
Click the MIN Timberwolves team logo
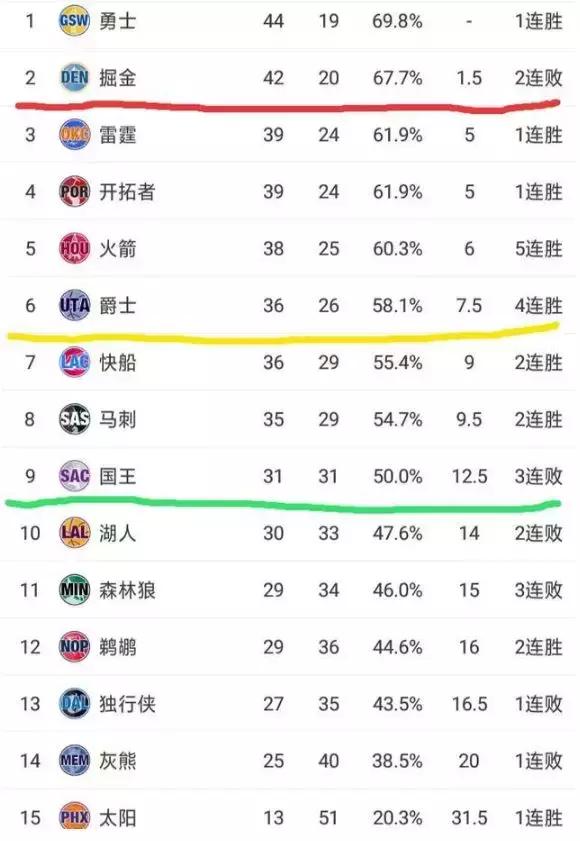pos(74,590)
